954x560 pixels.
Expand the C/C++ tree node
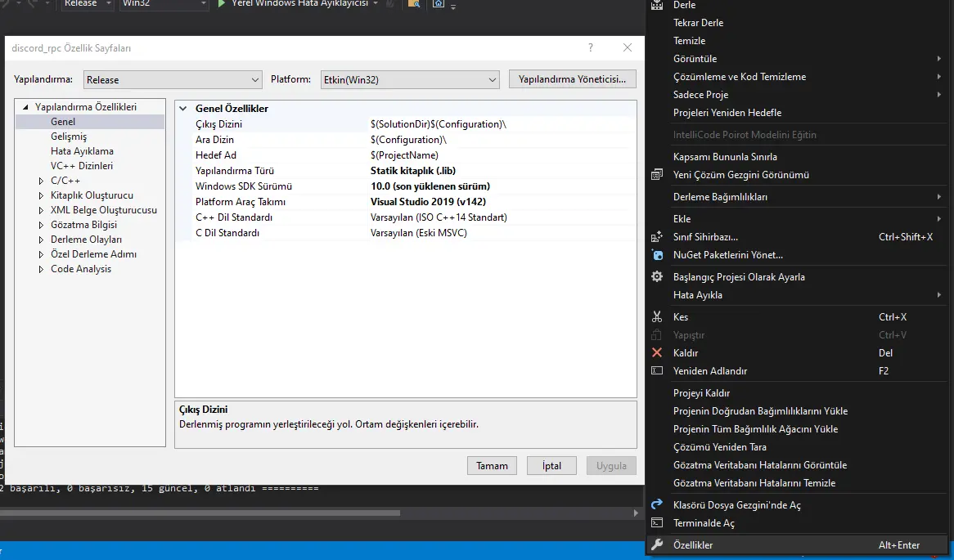(42, 181)
